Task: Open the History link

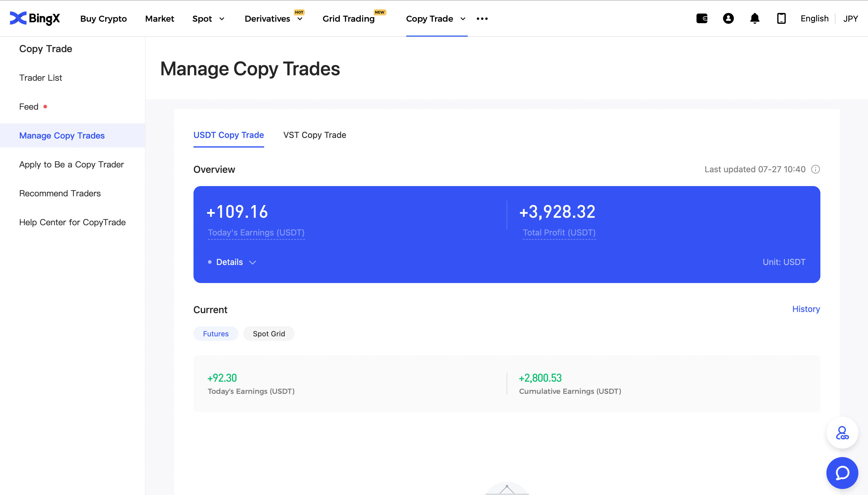Action: [806, 309]
